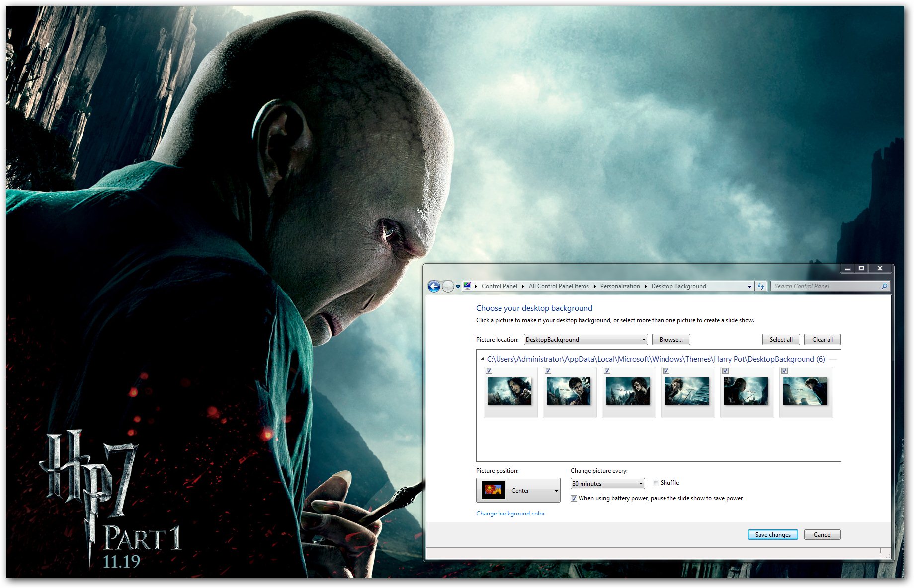914x588 pixels.
Task: Go to Personalization breadcrumb
Action: [x=620, y=286]
